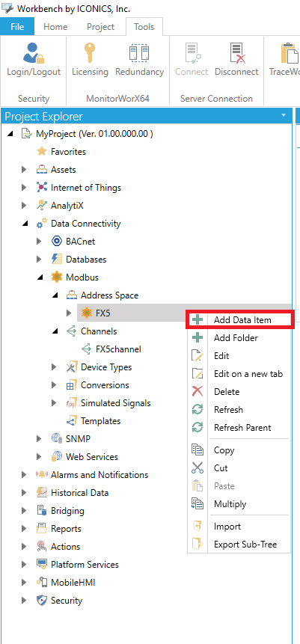Click the Connect server icon
Viewport: 300px width, 644px height.
pos(192,53)
